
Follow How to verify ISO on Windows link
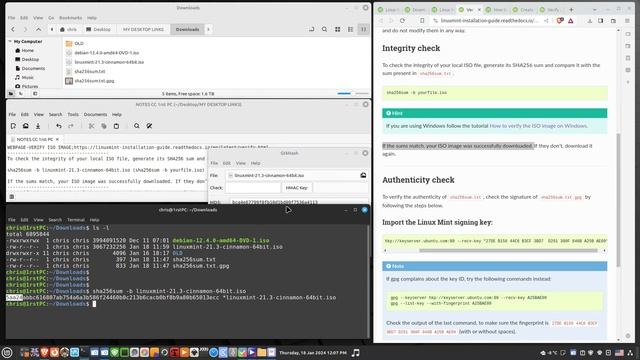tap(538, 126)
